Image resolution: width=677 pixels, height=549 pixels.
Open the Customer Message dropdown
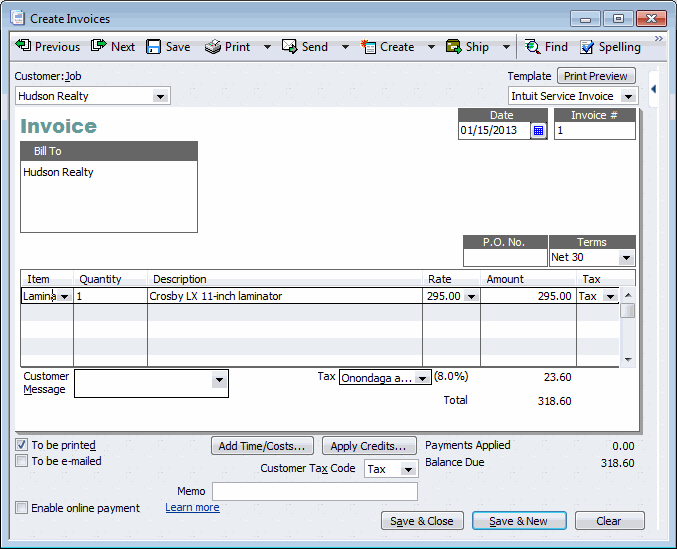tap(219, 380)
